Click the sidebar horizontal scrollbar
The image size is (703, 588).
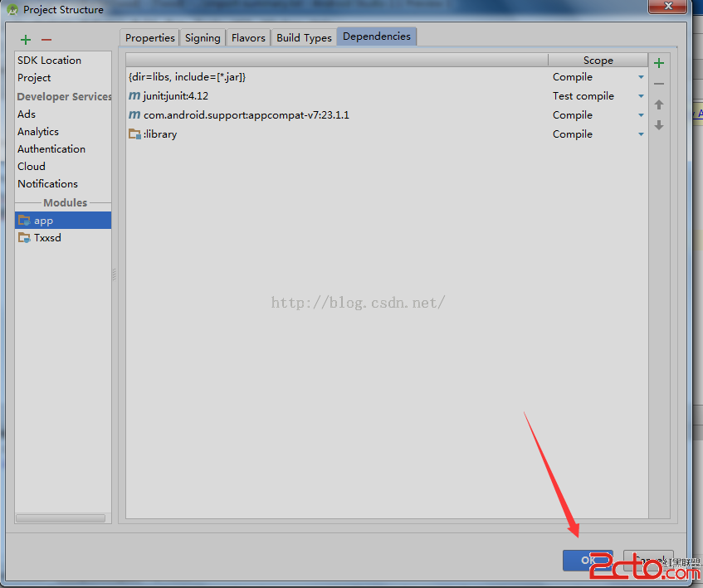pyautogui.click(x=61, y=518)
